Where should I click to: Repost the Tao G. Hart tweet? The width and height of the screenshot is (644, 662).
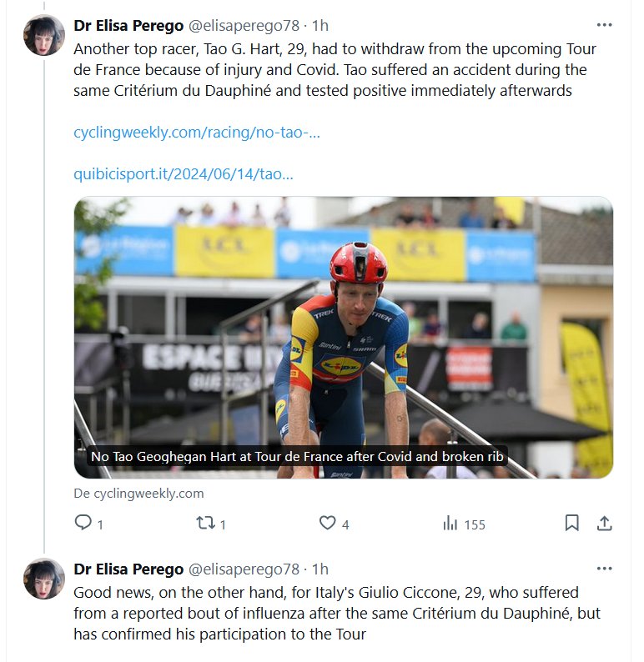click(205, 524)
